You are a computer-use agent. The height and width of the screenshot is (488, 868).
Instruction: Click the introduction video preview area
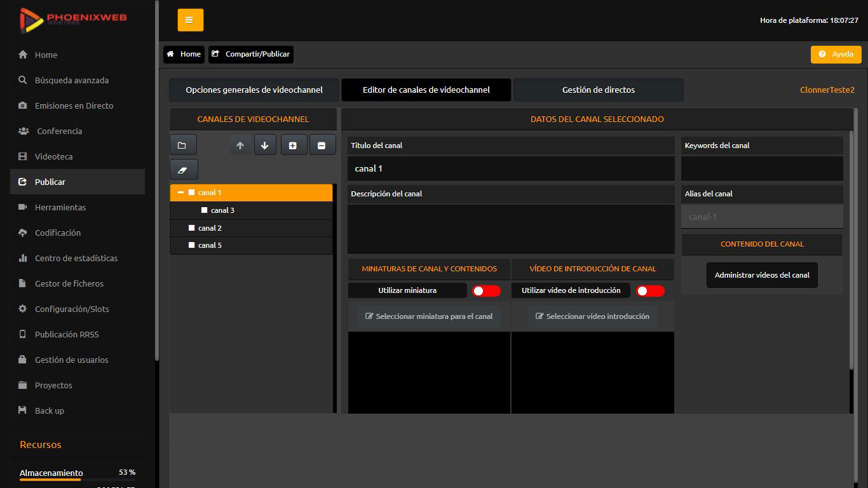(593, 372)
